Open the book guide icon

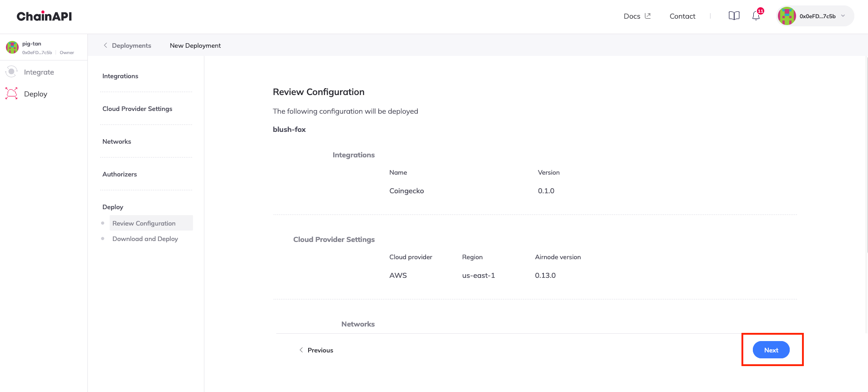734,16
